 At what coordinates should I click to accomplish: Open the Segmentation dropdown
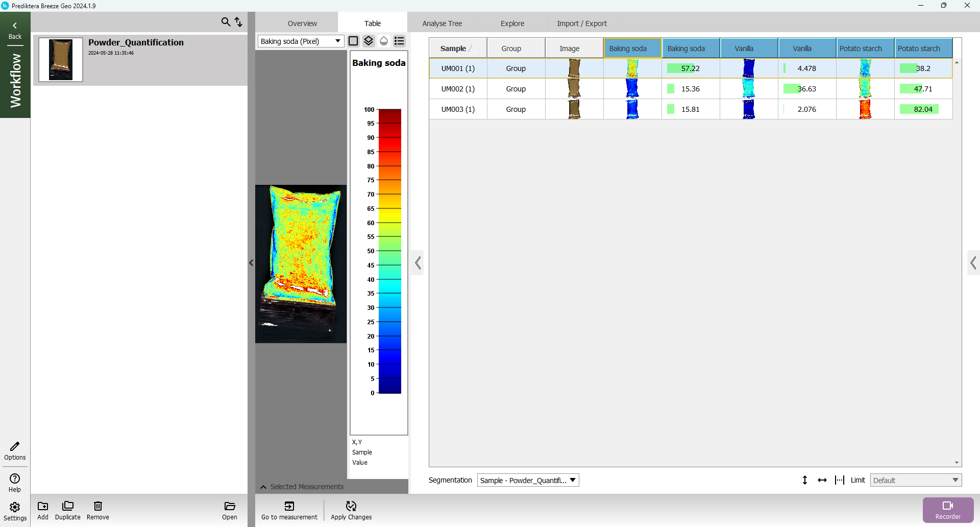[x=528, y=480]
